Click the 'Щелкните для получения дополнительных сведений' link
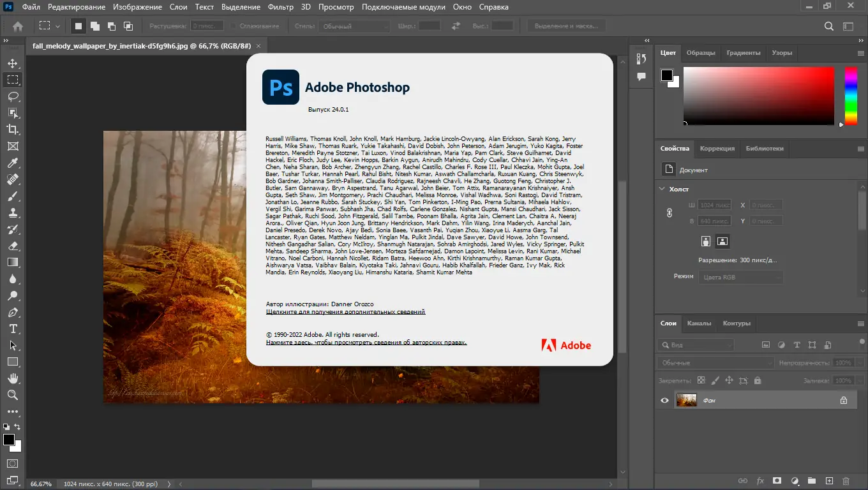This screenshot has height=490, width=868. click(345, 312)
